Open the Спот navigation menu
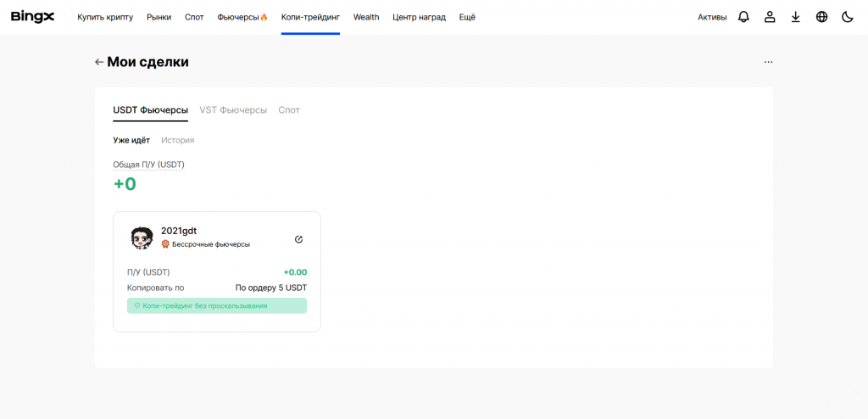The height and width of the screenshot is (419, 868). coord(194,17)
